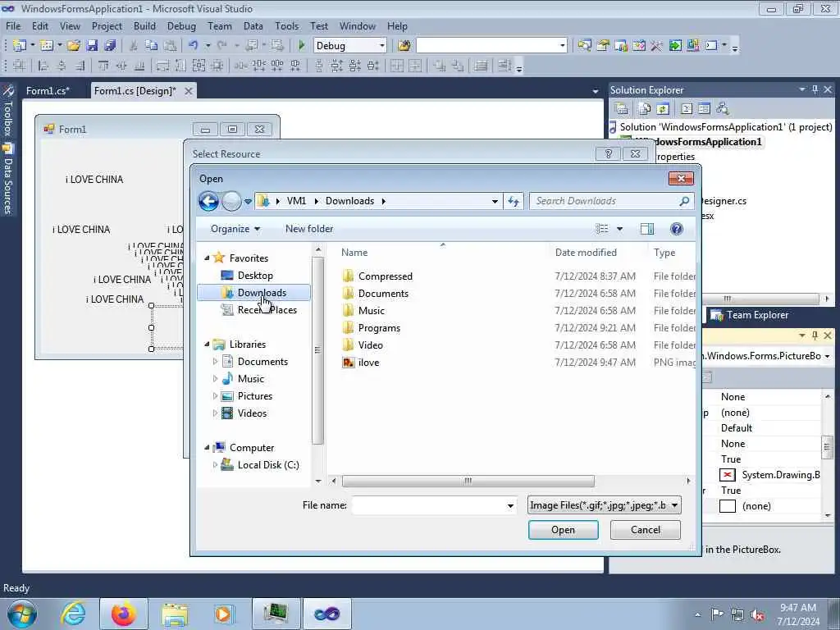The image size is (840, 630).
Task: Expand Local Disk (C:) node
Action: point(215,464)
